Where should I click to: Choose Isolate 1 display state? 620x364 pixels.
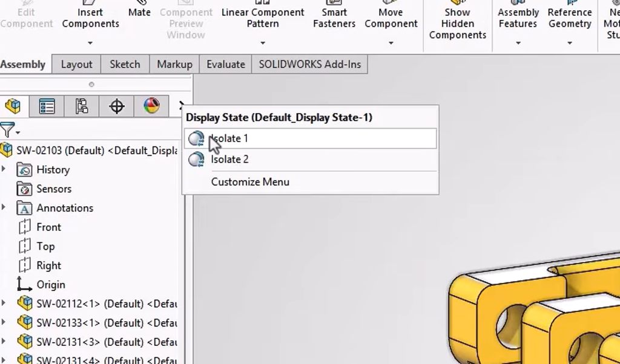(x=311, y=138)
